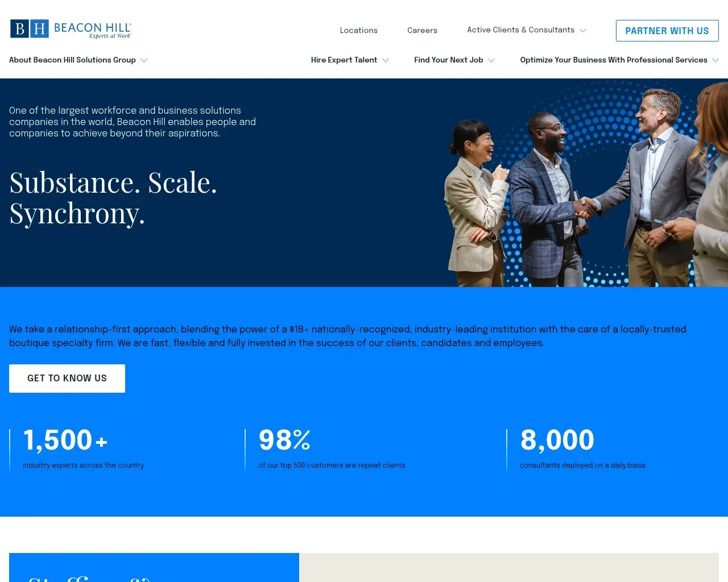This screenshot has width=728, height=582.
Task: Select Locations in the top navigation
Action: click(x=358, y=31)
